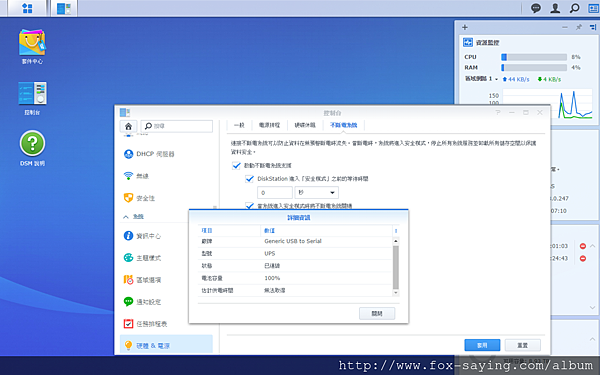Switch to the General tab
The height and width of the screenshot is (375, 600).
coord(239,125)
